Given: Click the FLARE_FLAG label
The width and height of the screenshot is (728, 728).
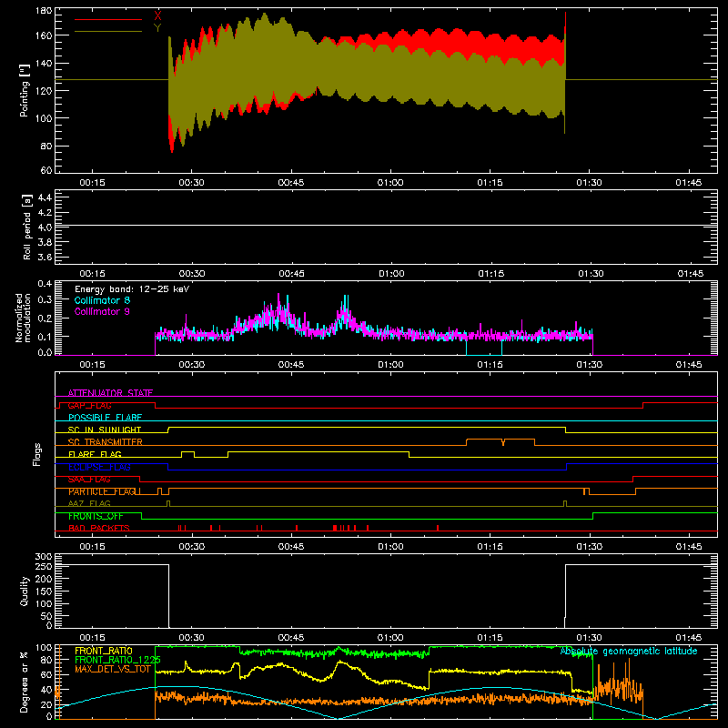Looking at the screenshot, I should 95,454.
